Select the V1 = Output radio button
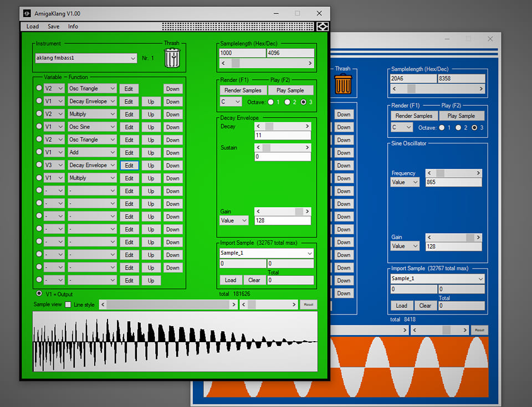 tap(39, 293)
